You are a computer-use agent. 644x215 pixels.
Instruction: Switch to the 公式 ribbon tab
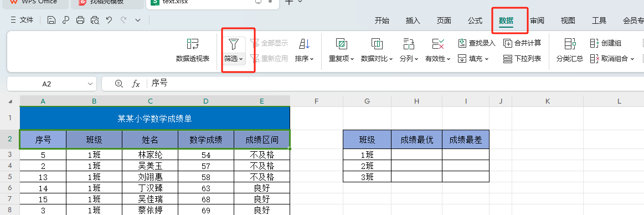pos(475,21)
